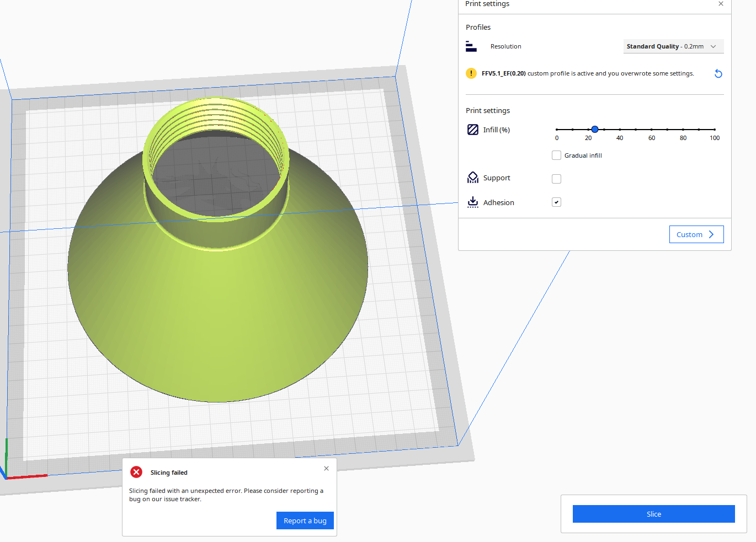The image size is (756, 542).
Task: Open the Standard Quality resolution dropdown
Action: pos(673,46)
